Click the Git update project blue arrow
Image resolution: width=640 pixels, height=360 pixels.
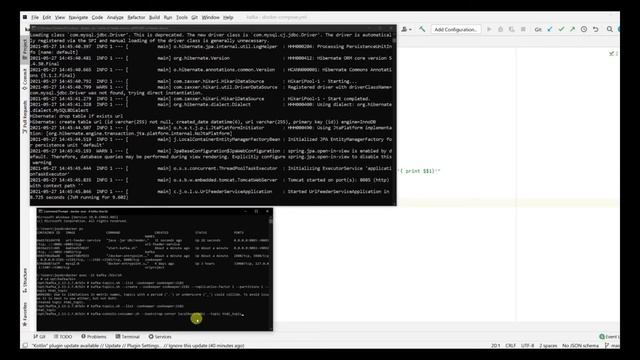click(x=550, y=29)
